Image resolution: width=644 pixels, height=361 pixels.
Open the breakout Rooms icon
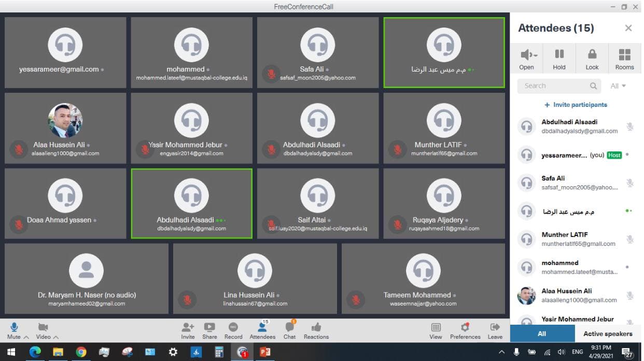click(x=624, y=54)
